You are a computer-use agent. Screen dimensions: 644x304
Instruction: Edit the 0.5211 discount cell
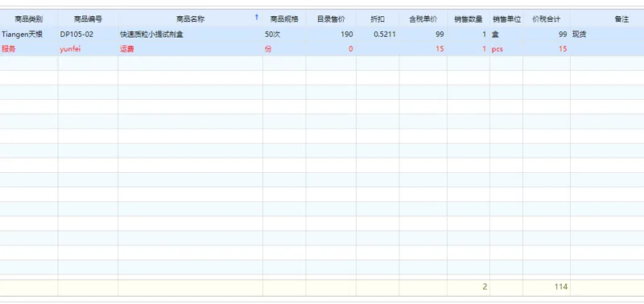click(x=378, y=35)
